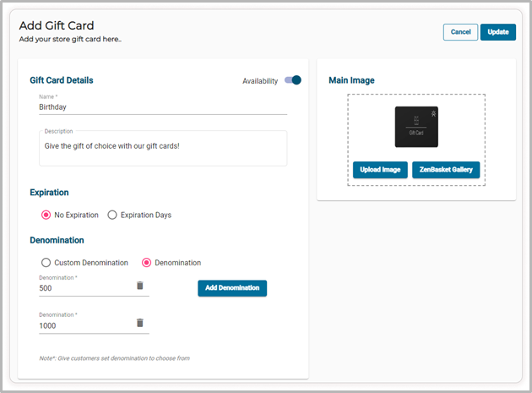Click the Main Image panel heading
Image resolution: width=532 pixels, height=393 pixels.
coord(351,80)
